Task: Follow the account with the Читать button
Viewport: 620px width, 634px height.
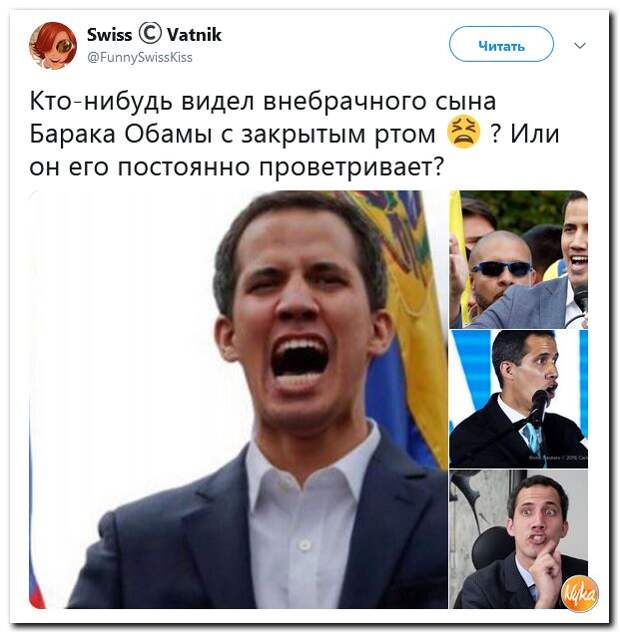Action: click(501, 44)
